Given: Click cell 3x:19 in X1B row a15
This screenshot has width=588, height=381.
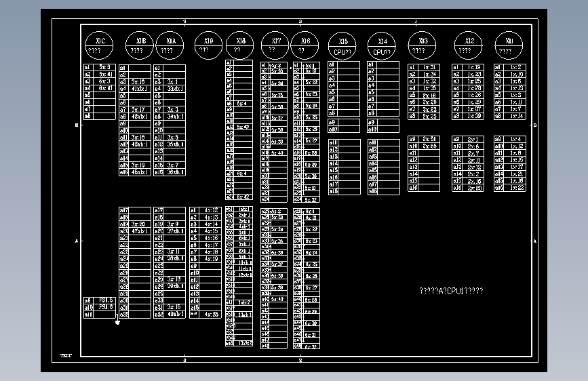Looking at the screenshot, I should tap(140, 165).
